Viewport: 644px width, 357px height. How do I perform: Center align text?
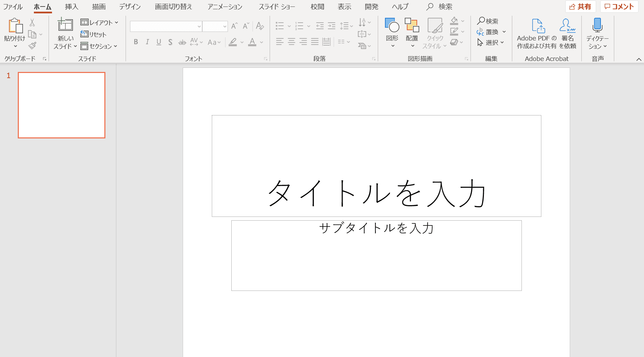[291, 42]
